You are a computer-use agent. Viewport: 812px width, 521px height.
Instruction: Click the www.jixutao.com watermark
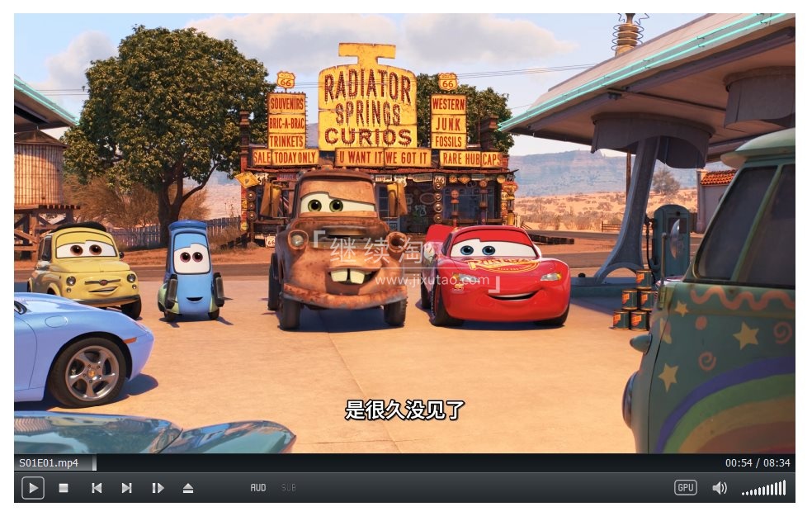pos(432,281)
